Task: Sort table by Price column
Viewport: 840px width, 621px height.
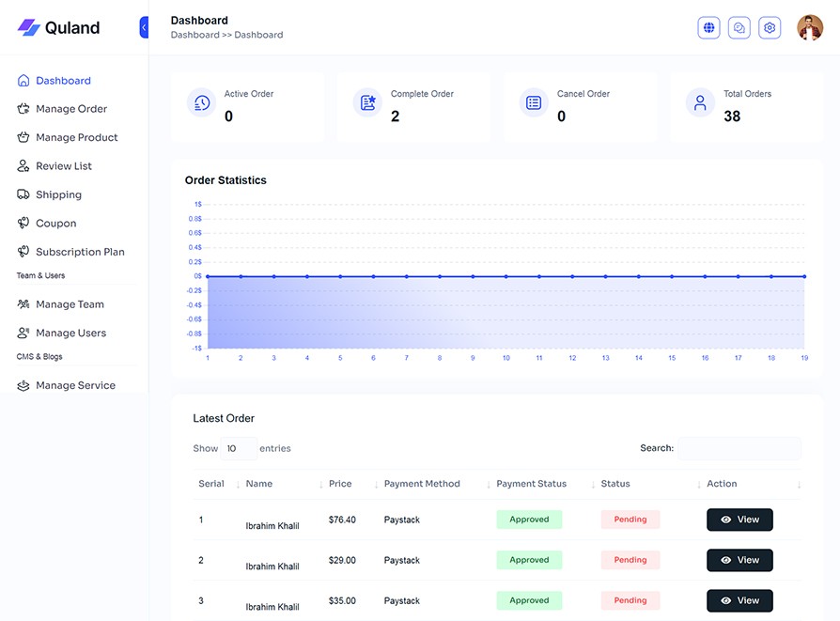Action: pos(340,484)
